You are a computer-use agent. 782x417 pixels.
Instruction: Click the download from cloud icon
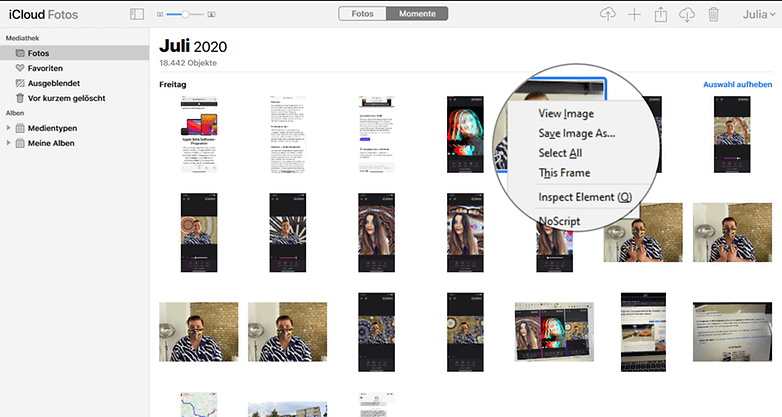[x=686, y=14]
